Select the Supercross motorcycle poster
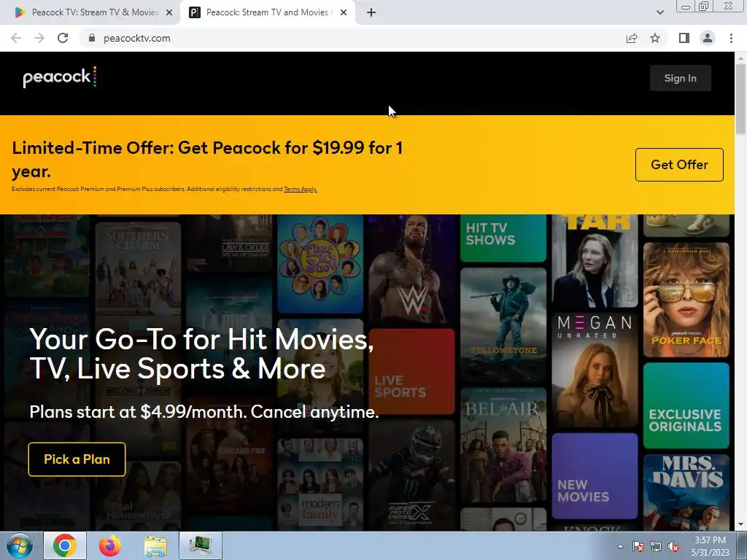Screen dimensions: 747x560 point(411,475)
